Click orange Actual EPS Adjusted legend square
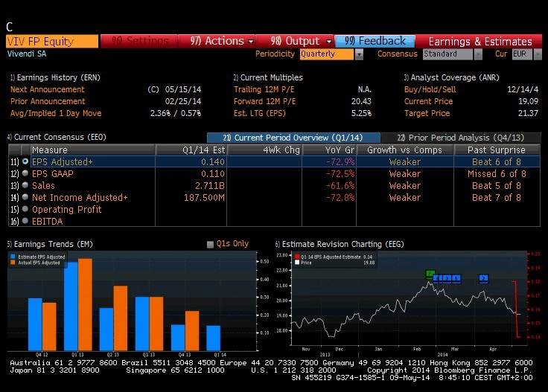This screenshot has height=392, width=548. [13, 263]
